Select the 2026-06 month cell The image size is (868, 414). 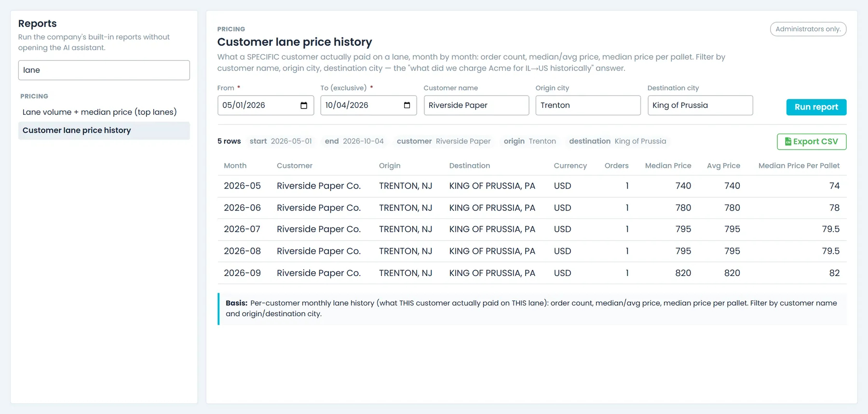[242, 208]
